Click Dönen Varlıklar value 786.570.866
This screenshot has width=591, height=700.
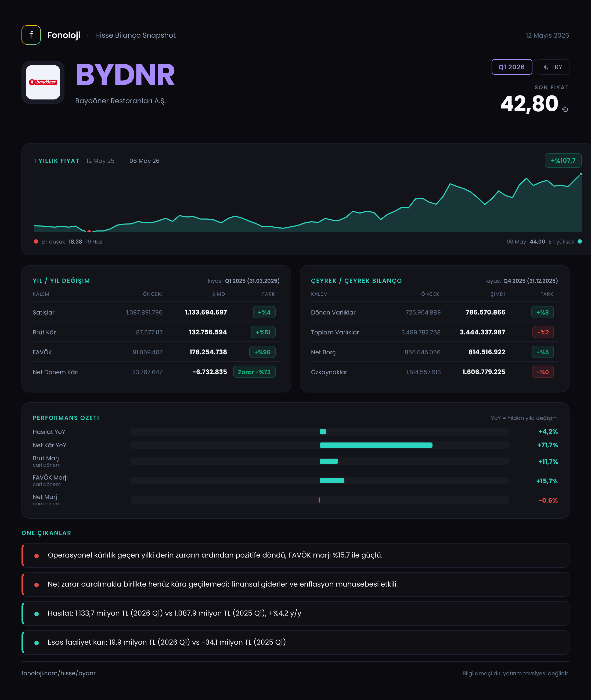pyautogui.click(x=485, y=312)
